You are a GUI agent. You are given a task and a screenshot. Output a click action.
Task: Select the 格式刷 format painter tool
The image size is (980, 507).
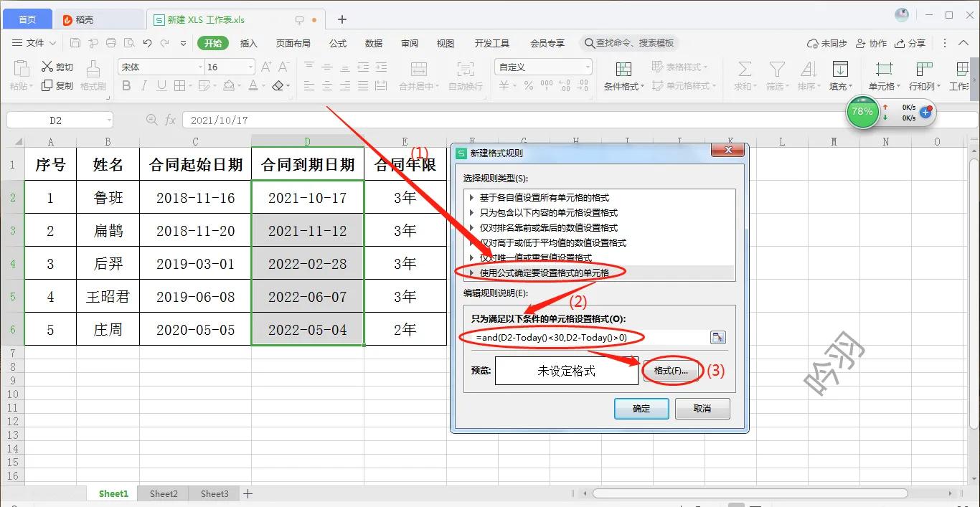(93, 69)
